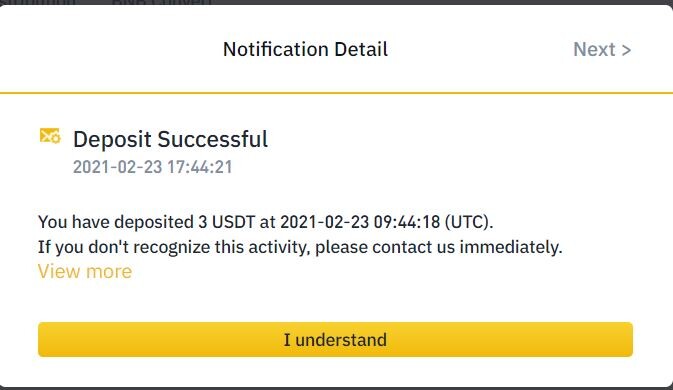The width and height of the screenshot is (673, 390).
Task: Click the dimmed background text above dialog
Action: click(x=161, y=3)
